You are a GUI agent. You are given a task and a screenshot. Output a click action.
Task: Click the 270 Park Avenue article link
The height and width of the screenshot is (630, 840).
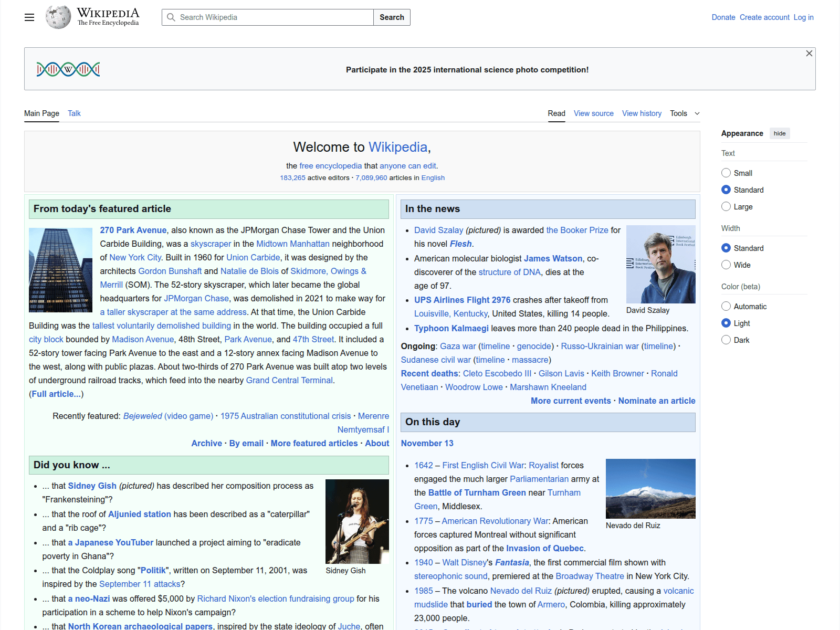tap(133, 230)
